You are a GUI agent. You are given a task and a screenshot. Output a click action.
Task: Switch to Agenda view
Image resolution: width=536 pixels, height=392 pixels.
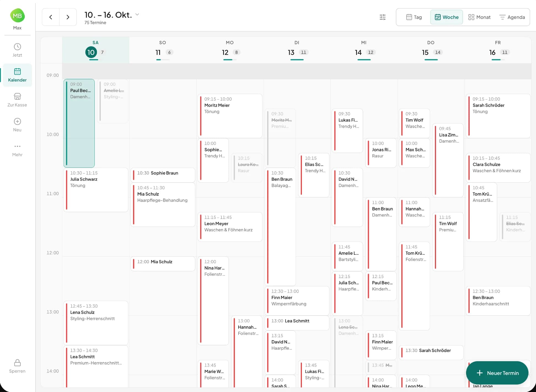[512, 17]
